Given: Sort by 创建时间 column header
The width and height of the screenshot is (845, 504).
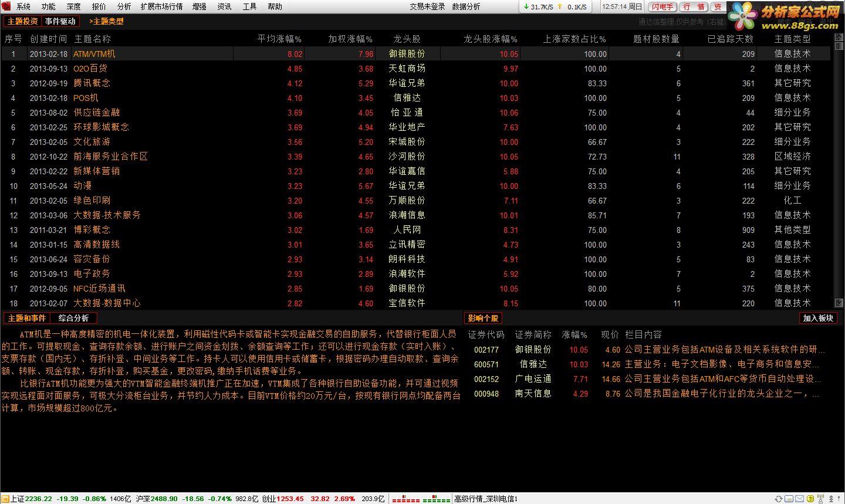Looking at the screenshot, I should point(49,39).
